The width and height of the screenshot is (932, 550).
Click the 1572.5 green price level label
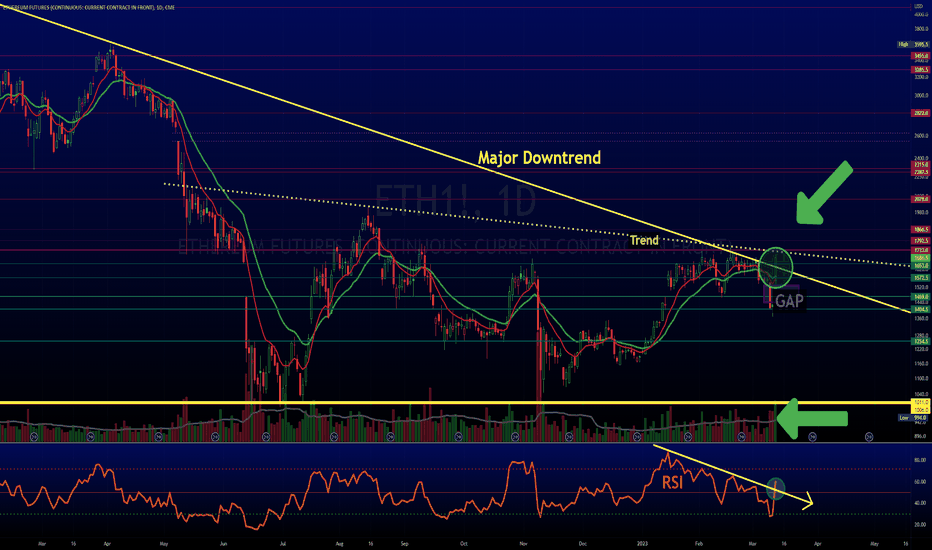coord(921,278)
